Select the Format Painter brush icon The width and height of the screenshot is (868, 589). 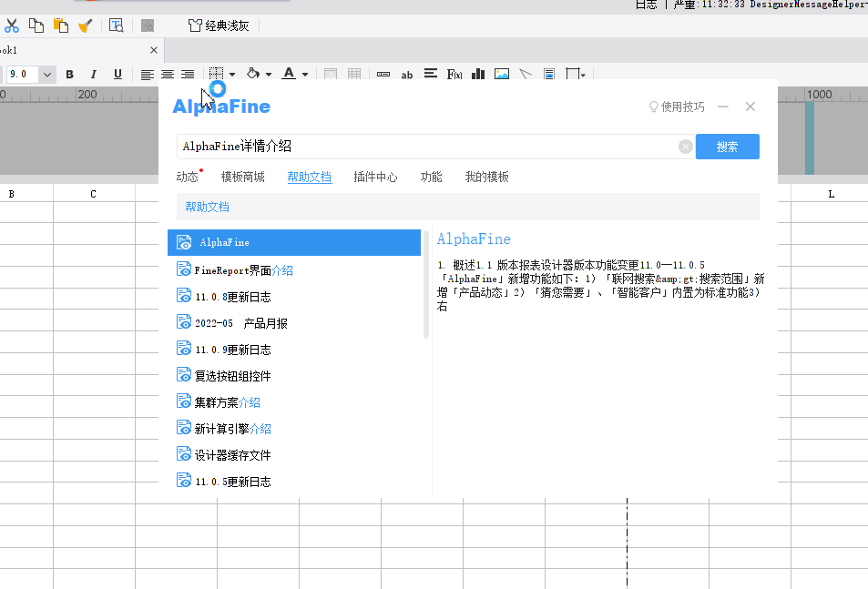[x=85, y=25]
